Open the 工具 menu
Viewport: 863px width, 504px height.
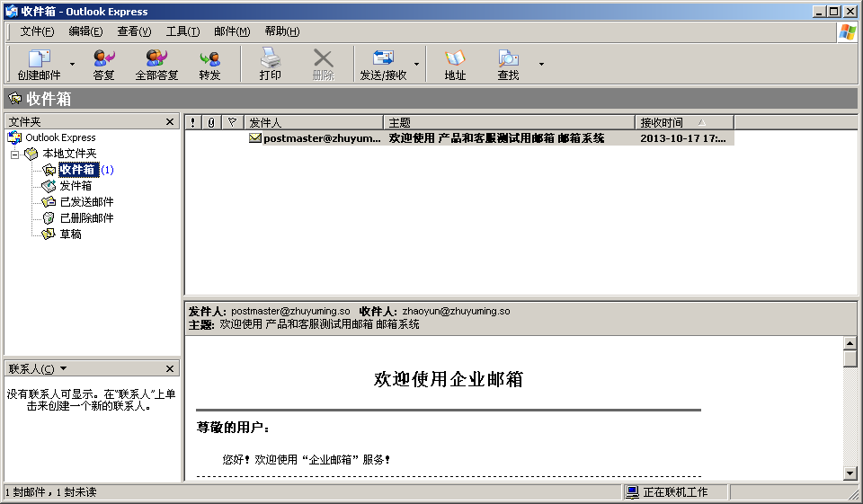182,31
